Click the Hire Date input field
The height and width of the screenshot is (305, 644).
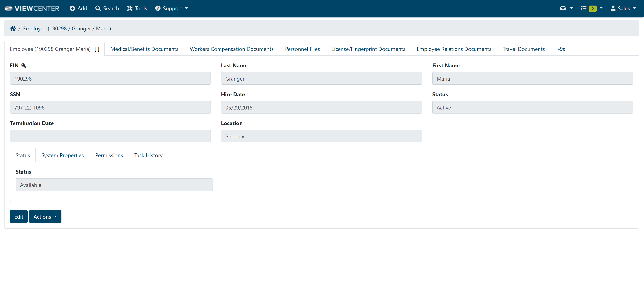(x=322, y=107)
